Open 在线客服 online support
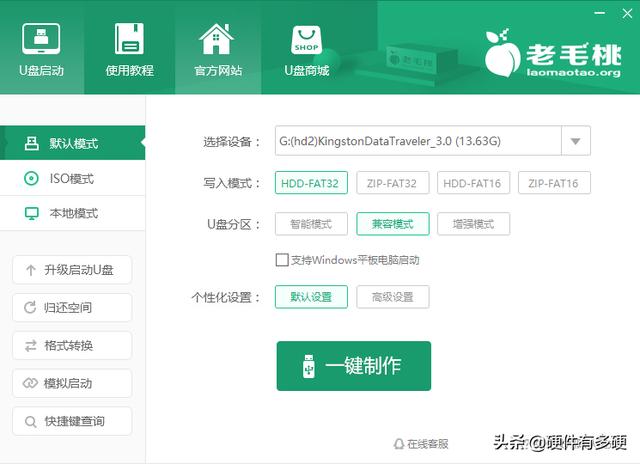This screenshot has width=640, height=464. (x=421, y=444)
